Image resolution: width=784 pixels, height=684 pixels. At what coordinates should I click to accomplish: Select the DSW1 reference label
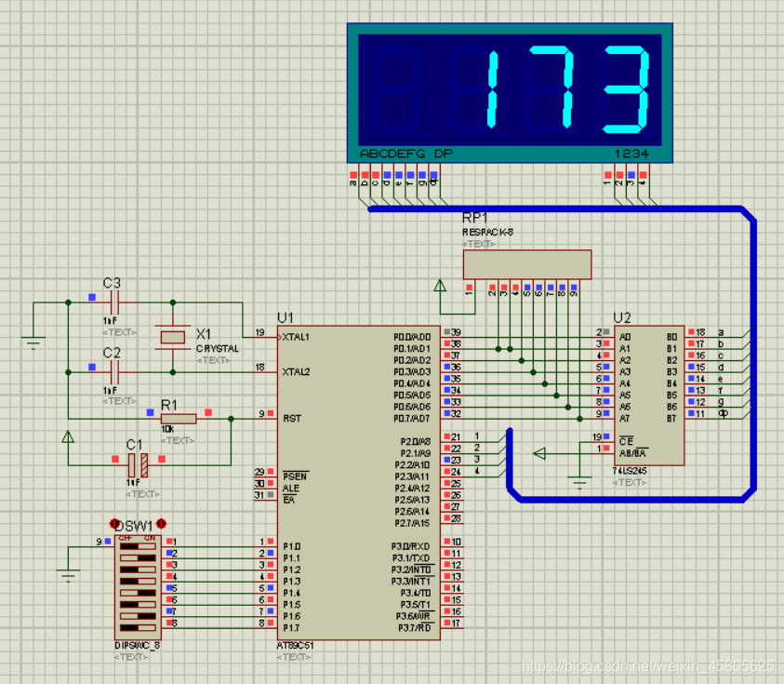click(134, 527)
